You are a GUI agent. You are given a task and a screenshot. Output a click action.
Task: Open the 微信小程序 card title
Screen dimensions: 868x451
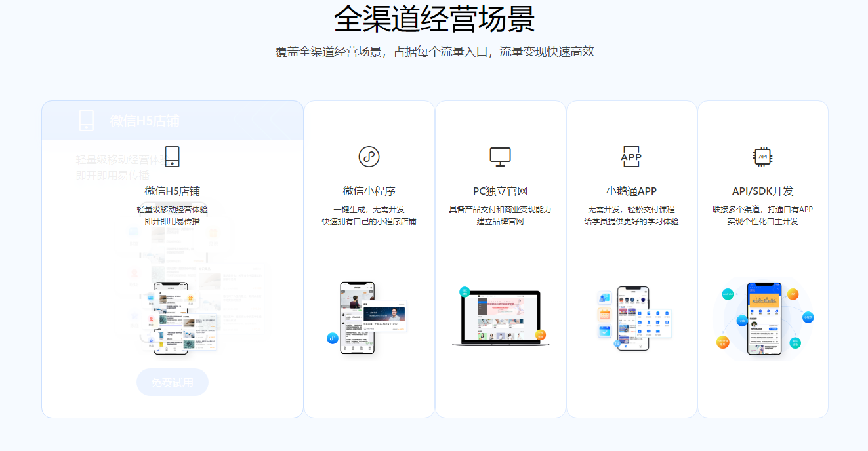(369, 191)
